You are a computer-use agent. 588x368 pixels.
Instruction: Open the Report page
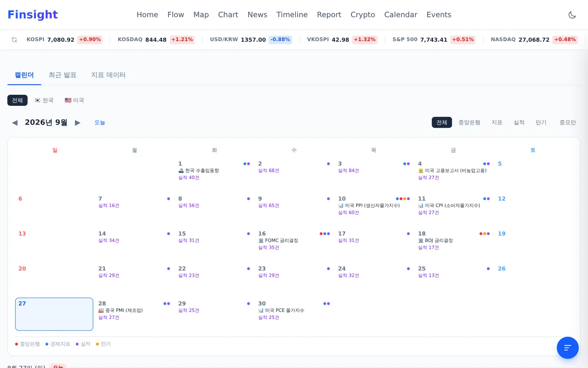[x=329, y=15]
